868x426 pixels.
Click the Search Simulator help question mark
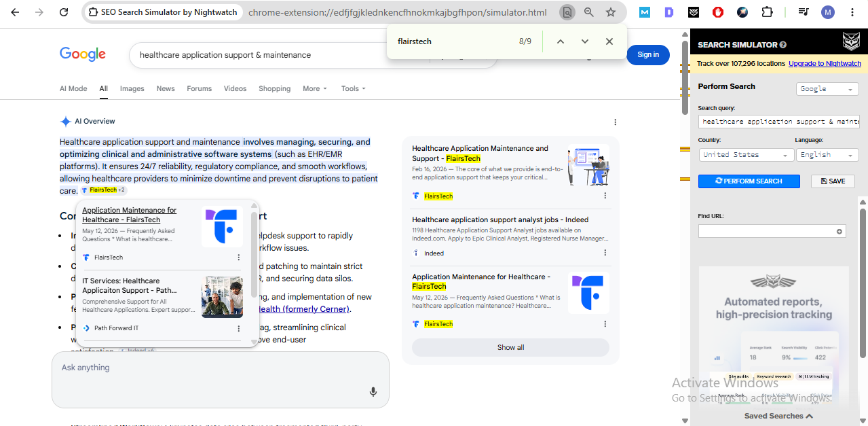783,45
